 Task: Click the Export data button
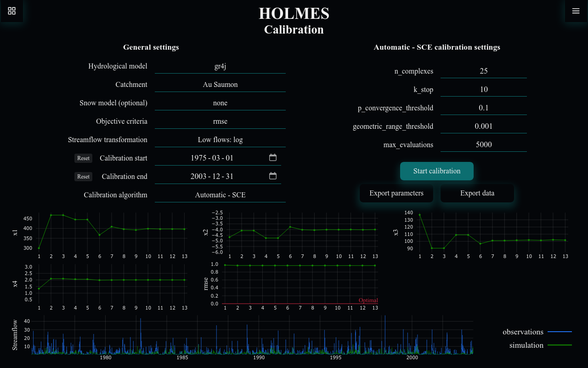click(x=477, y=193)
